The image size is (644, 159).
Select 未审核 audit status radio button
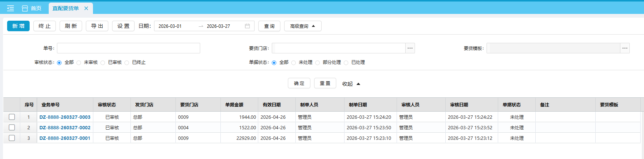pos(79,63)
